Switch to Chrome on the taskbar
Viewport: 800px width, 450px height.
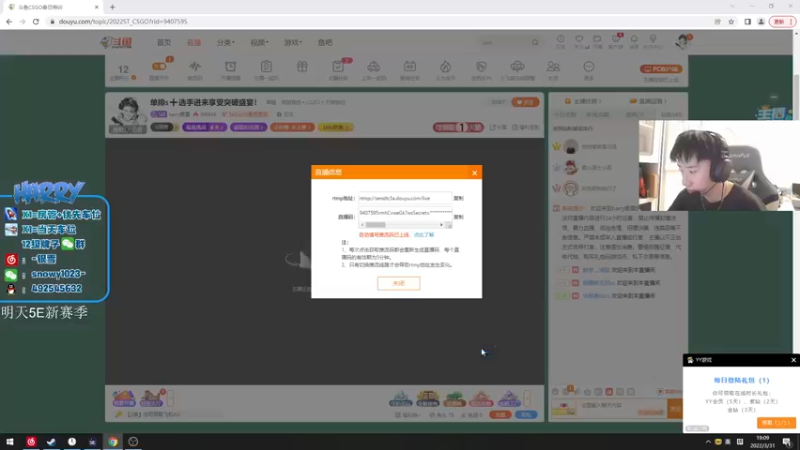113,442
